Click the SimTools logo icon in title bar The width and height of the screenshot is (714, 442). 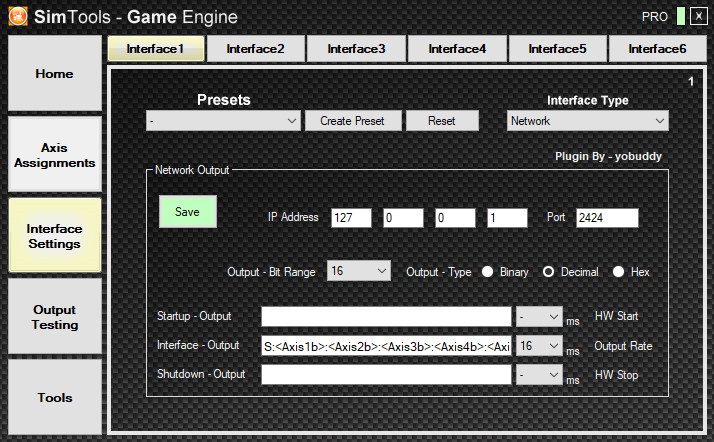coord(18,17)
